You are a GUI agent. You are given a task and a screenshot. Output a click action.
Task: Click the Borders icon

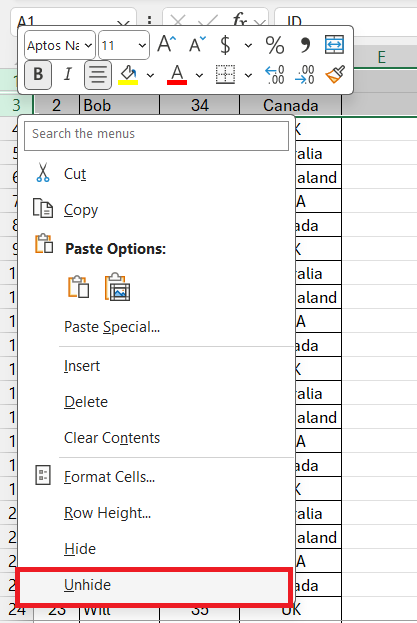pyautogui.click(x=225, y=74)
